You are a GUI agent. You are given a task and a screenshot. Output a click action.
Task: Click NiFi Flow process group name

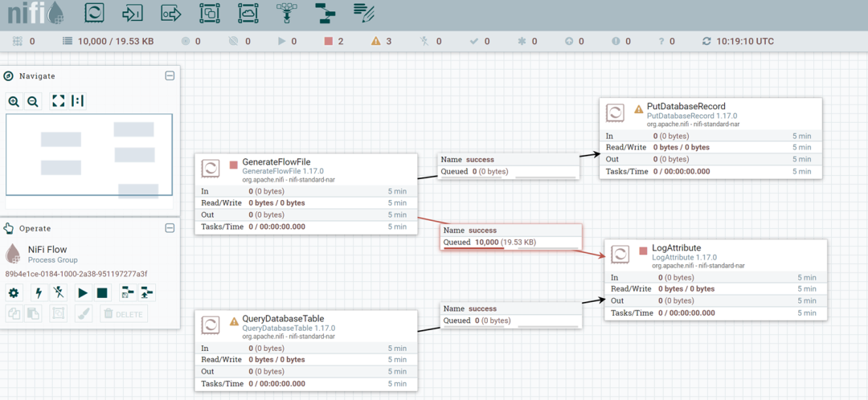point(47,250)
